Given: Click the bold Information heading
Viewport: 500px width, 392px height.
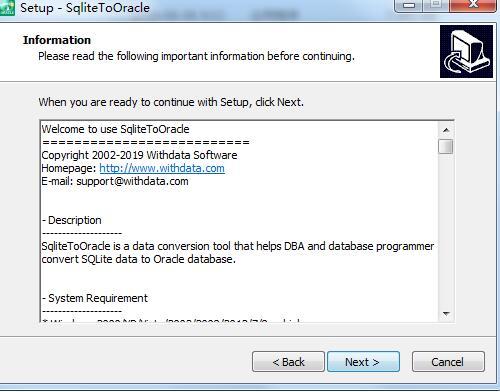Looking at the screenshot, I should (57, 40).
